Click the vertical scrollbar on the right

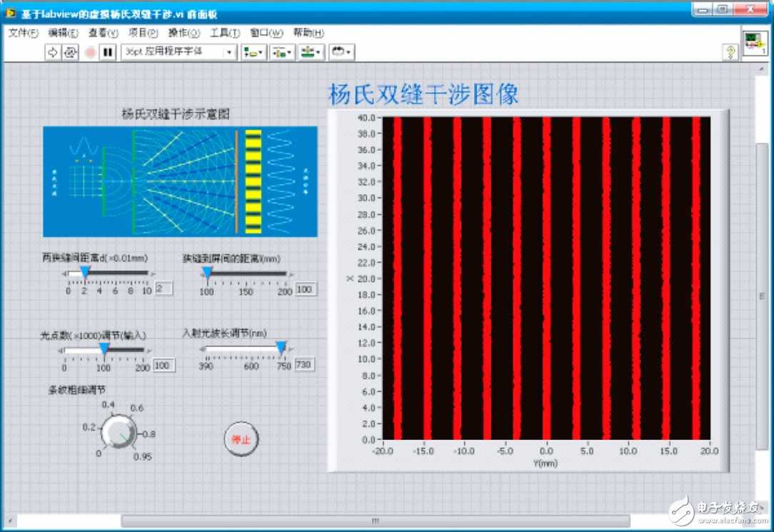[763, 296]
